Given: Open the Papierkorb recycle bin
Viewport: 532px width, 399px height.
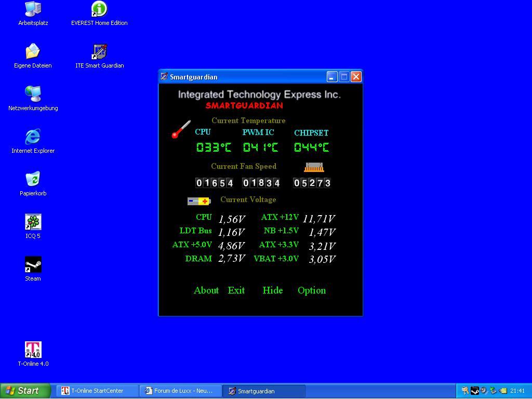Looking at the screenshot, I should (x=33, y=183).
